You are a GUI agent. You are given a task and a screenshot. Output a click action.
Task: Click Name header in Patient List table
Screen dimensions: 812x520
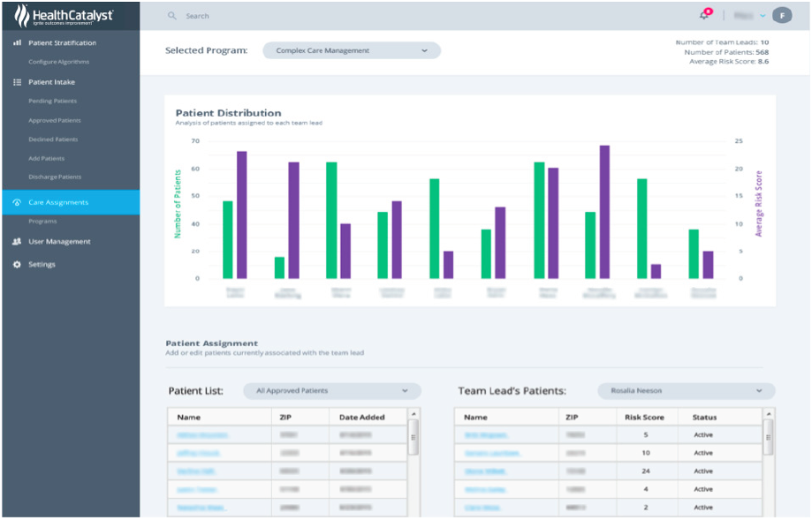pyautogui.click(x=188, y=417)
